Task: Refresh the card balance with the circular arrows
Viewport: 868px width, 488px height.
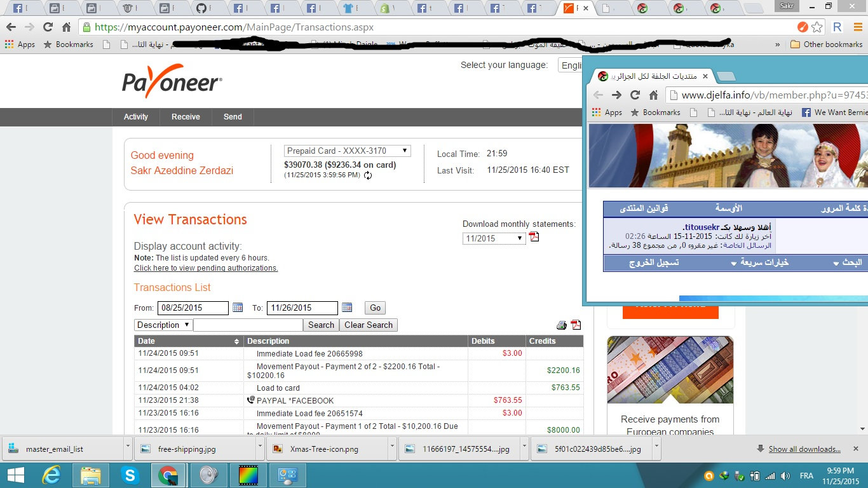Action: tap(368, 175)
